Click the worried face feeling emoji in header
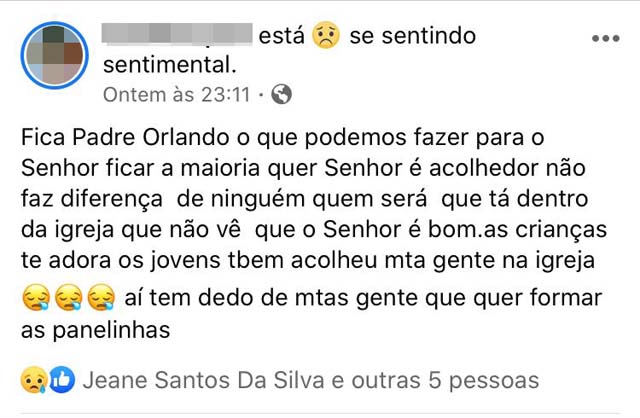This screenshot has width=640, height=418. click(326, 35)
